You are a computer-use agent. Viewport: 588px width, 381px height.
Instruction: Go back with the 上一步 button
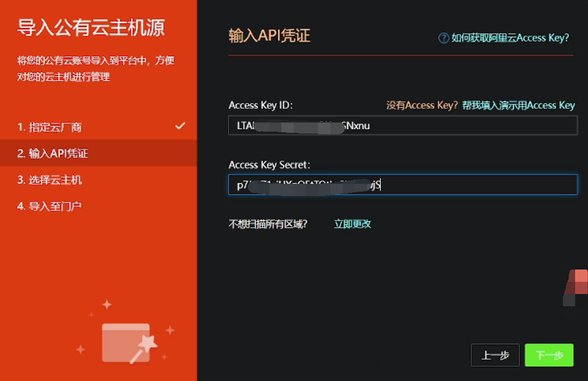(x=494, y=355)
